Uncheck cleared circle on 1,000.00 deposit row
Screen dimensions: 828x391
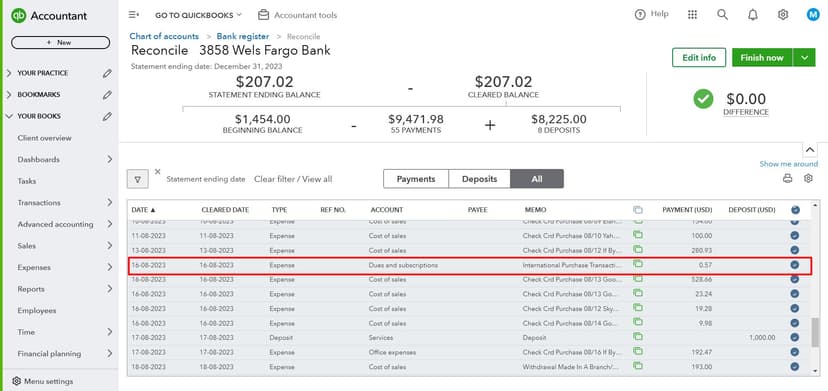click(795, 337)
